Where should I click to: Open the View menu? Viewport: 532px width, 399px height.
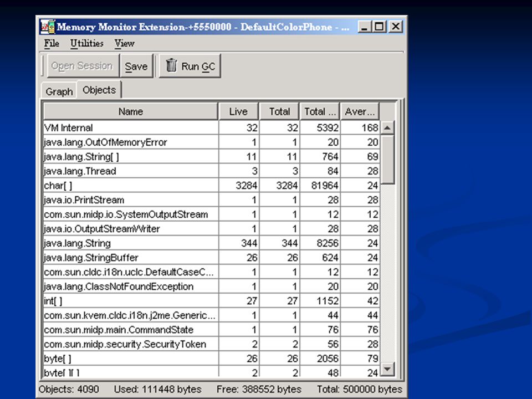pos(125,43)
